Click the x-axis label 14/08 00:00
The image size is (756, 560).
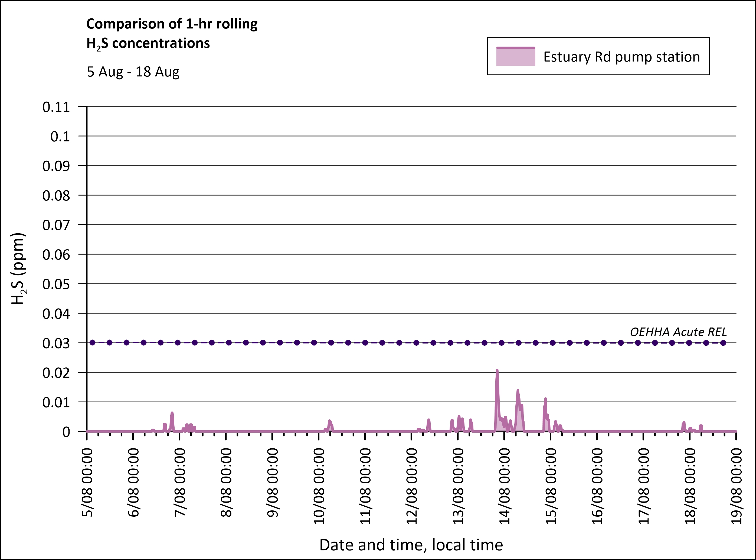(x=505, y=486)
